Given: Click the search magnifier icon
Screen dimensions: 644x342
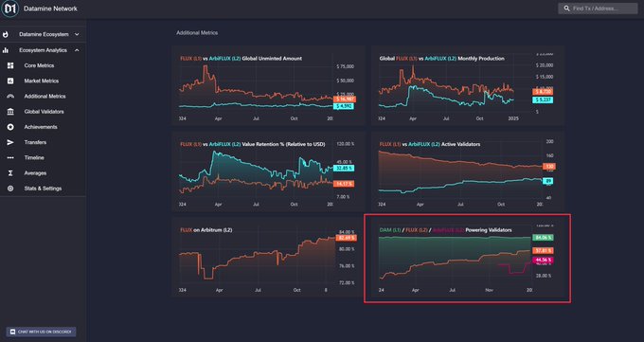Looking at the screenshot, I should coord(566,9).
